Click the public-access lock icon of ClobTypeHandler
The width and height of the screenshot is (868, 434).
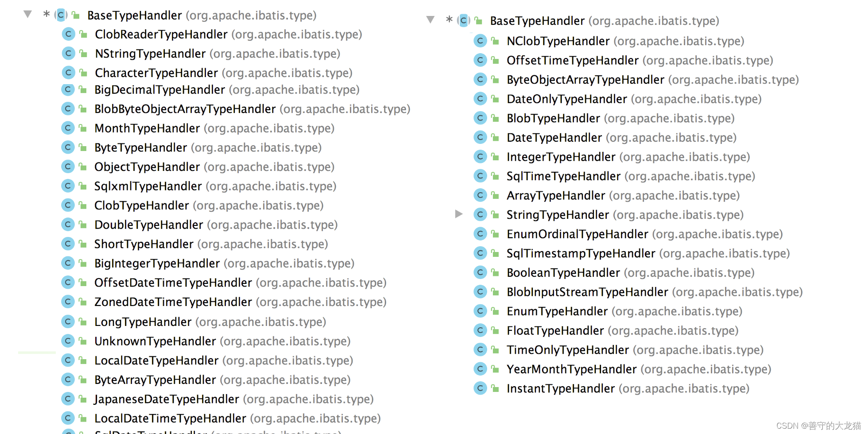(x=83, y=205)
